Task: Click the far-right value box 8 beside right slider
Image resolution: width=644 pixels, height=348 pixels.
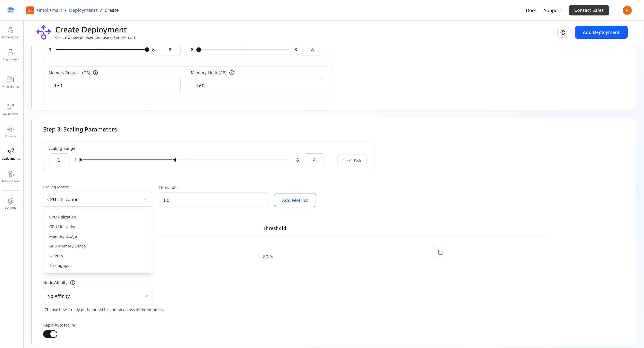Action: point(312,50)
